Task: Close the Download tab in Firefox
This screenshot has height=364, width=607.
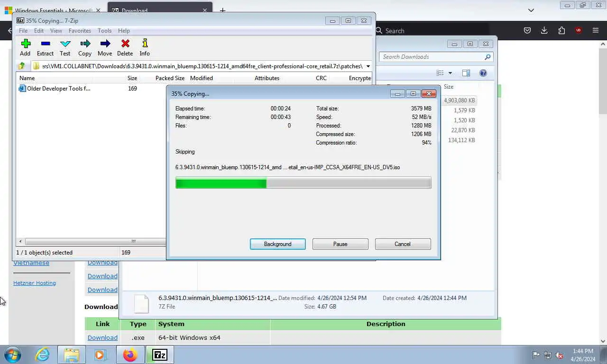Action: 205,10
